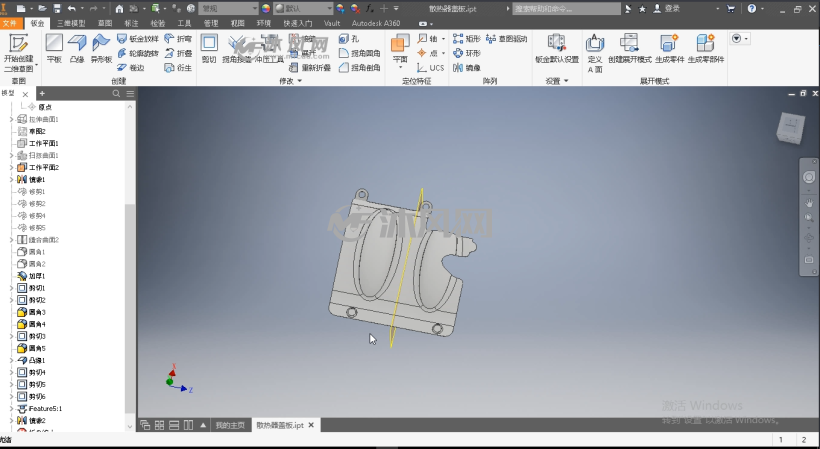Click the Undo arrow icon
The image size is (820, 449).
tap(72, 8)
